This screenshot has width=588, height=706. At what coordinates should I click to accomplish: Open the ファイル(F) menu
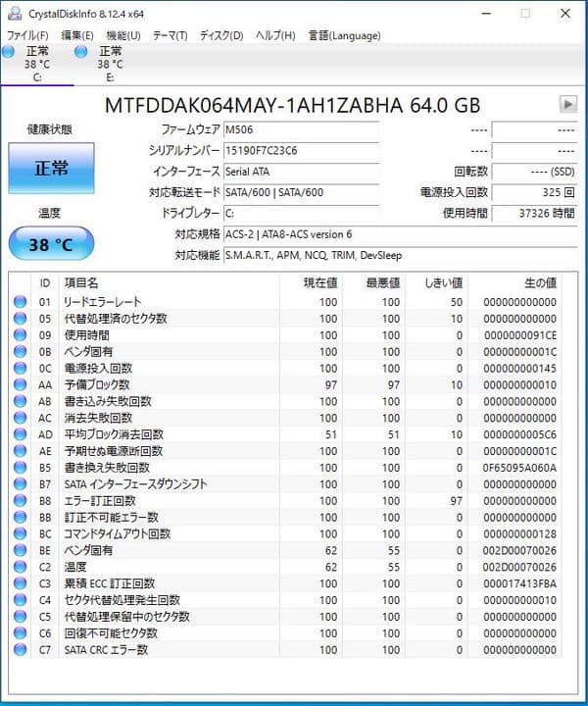click(x=27, y=35)
